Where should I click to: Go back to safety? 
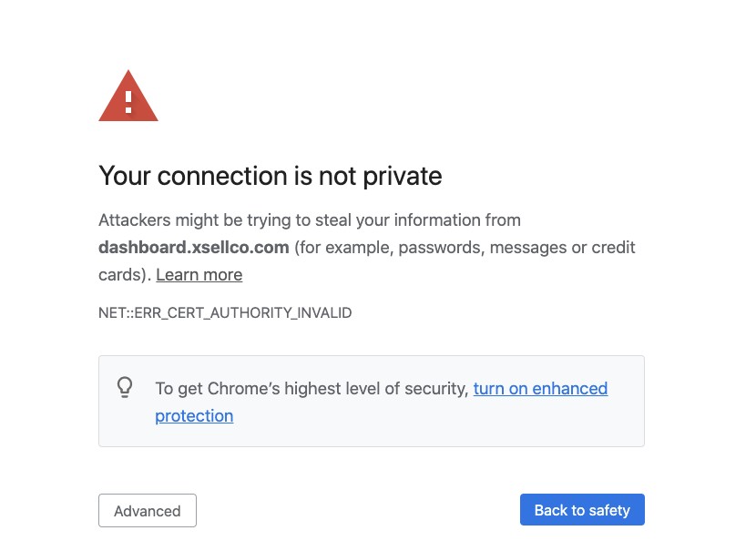pyautogui.click(x=582, y=509)
